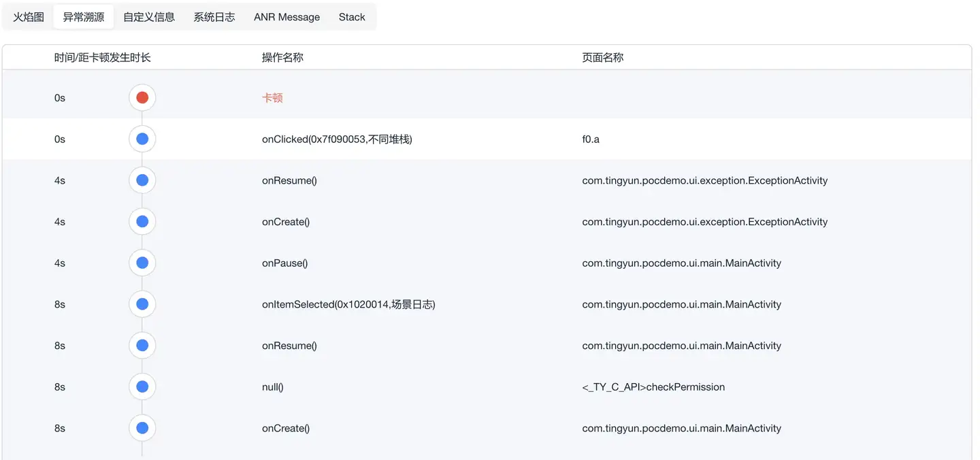Click the <_TY_C_API>checkPermission page name
This screenshot has width=980, height=460.
[653, 387]
